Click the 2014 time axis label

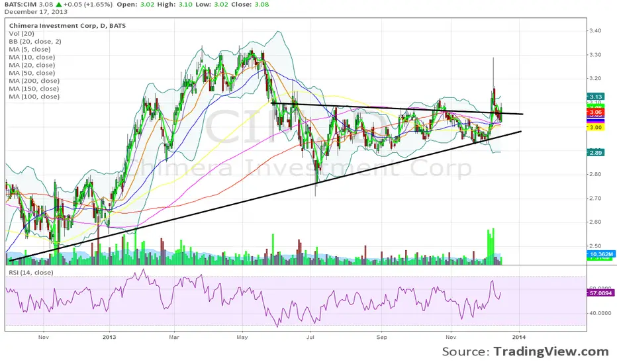519,338
